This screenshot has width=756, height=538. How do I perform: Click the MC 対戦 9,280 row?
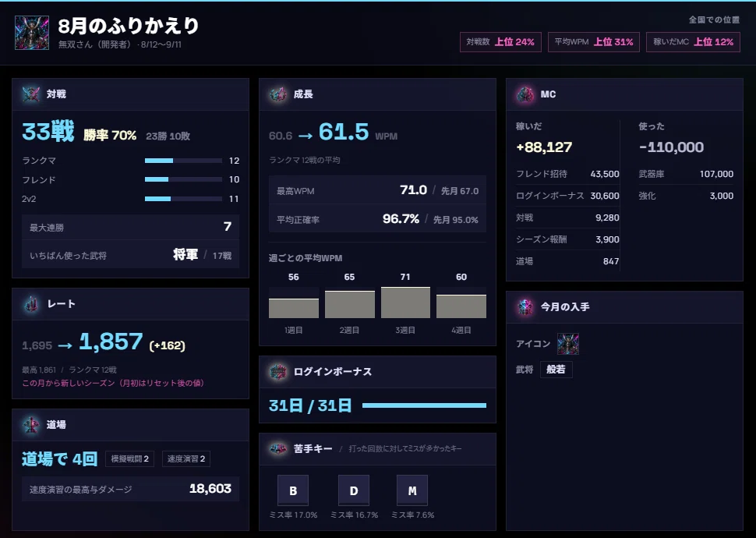567,218
